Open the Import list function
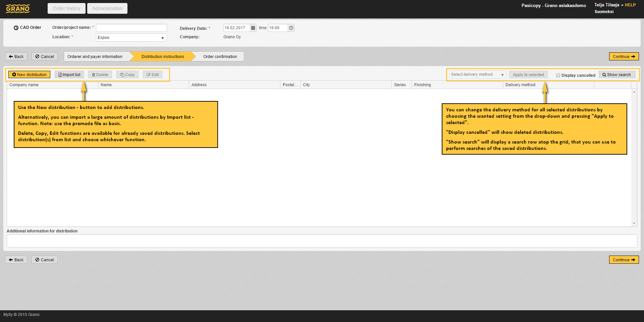Viewport: 644px width, 322px height. pos(69,74)
